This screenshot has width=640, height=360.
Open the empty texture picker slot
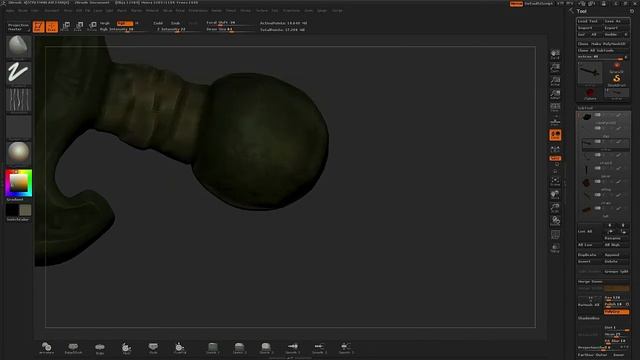(18, 127)
